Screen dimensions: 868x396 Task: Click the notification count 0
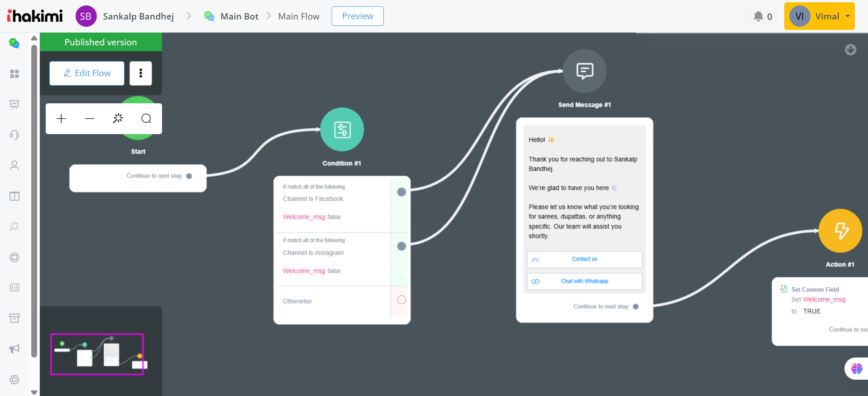coord(769,17)
